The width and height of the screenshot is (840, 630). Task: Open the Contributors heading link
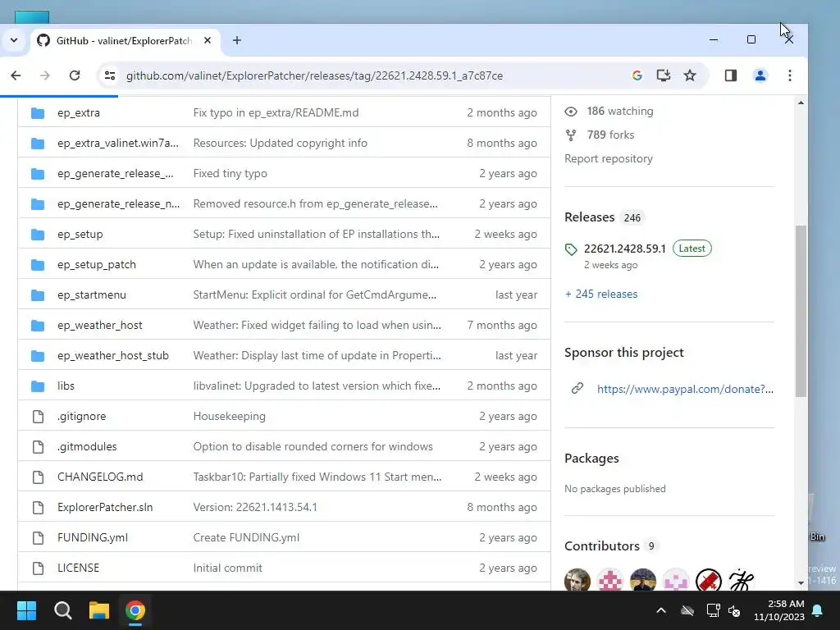coord(601,546)
